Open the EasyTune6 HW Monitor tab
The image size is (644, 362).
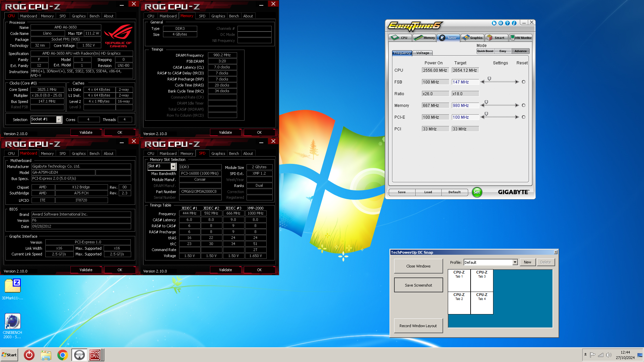[x=521, y=38]
